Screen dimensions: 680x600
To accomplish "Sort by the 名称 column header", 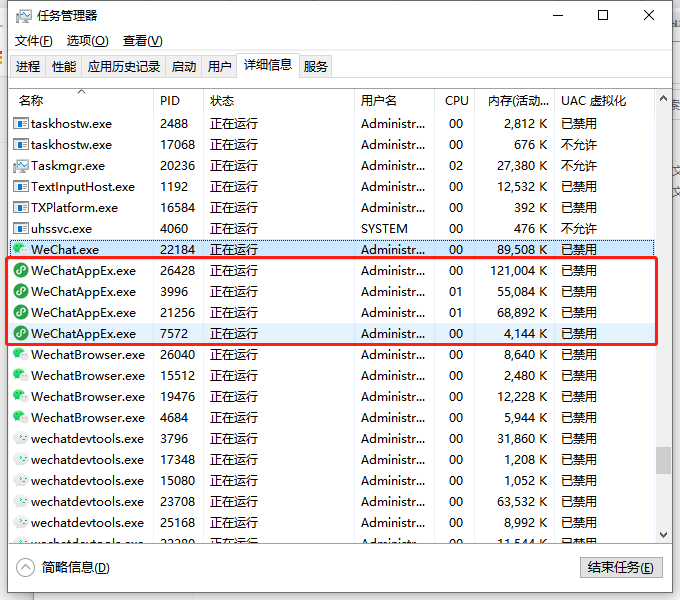I will click(x=82, y=101).
